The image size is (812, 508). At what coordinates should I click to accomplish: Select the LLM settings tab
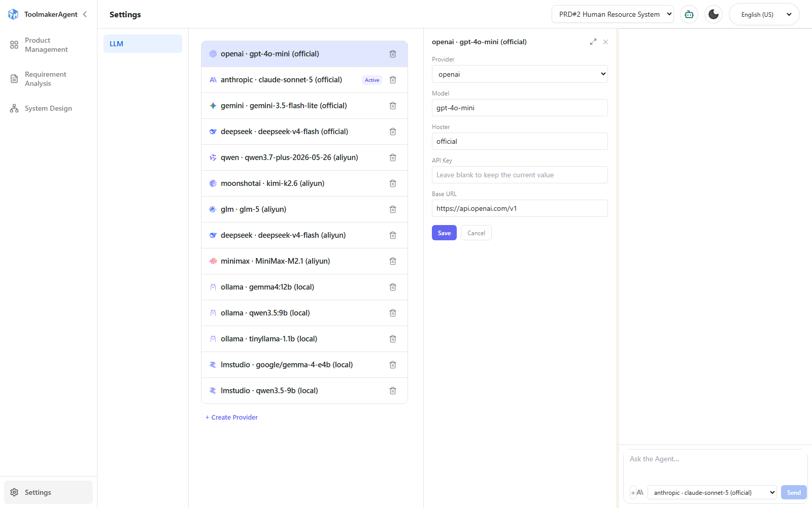pyautogui.click(x=143, y=44)
